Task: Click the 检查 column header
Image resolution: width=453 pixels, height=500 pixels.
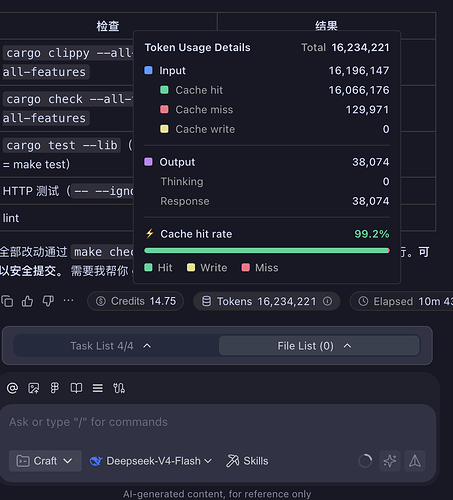Action: (x=108, y=26)
